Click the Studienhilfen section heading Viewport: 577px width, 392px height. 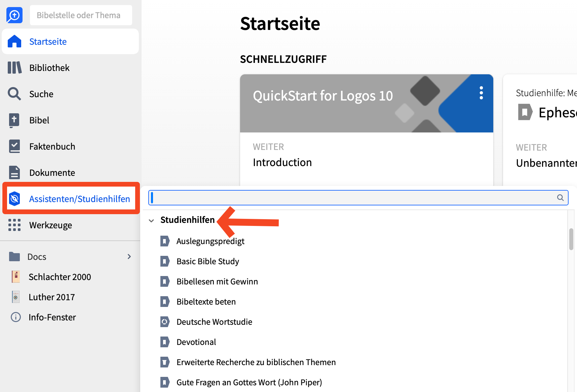pos(187,220)
